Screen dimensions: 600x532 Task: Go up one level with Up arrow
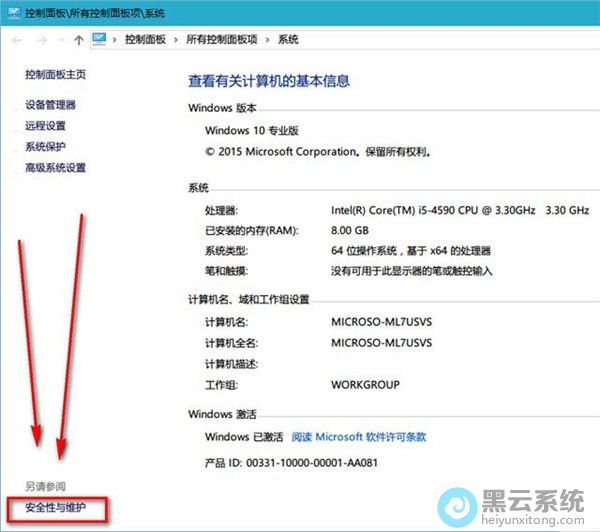(79, 40)
